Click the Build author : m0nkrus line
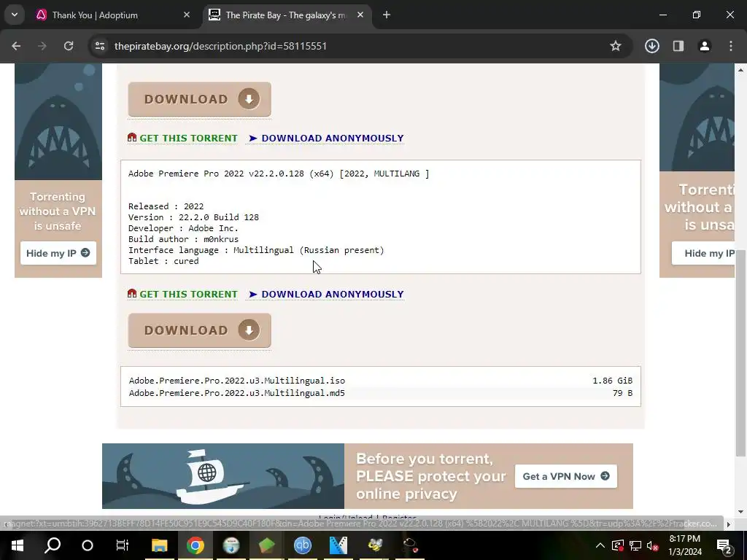 pos(183,239)
